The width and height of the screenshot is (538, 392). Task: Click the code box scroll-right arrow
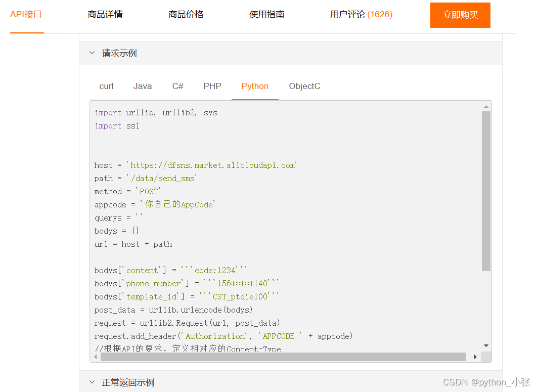[475, 357]
